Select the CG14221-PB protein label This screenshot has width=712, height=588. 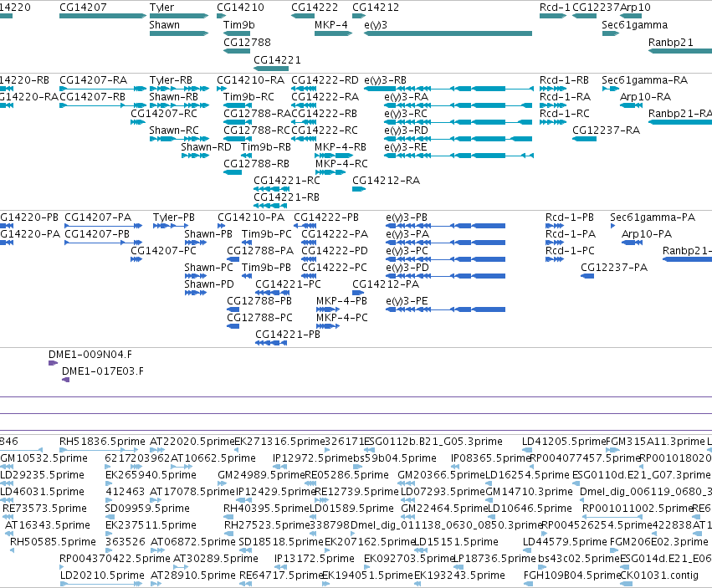(x=288, y=335)
